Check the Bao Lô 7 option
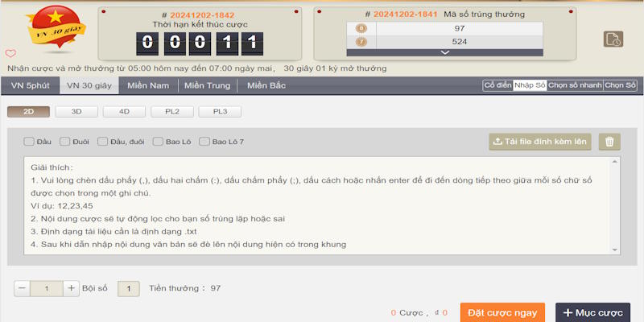Image resolution: width=644 pixels, height=322 pixels. (204, 142)
